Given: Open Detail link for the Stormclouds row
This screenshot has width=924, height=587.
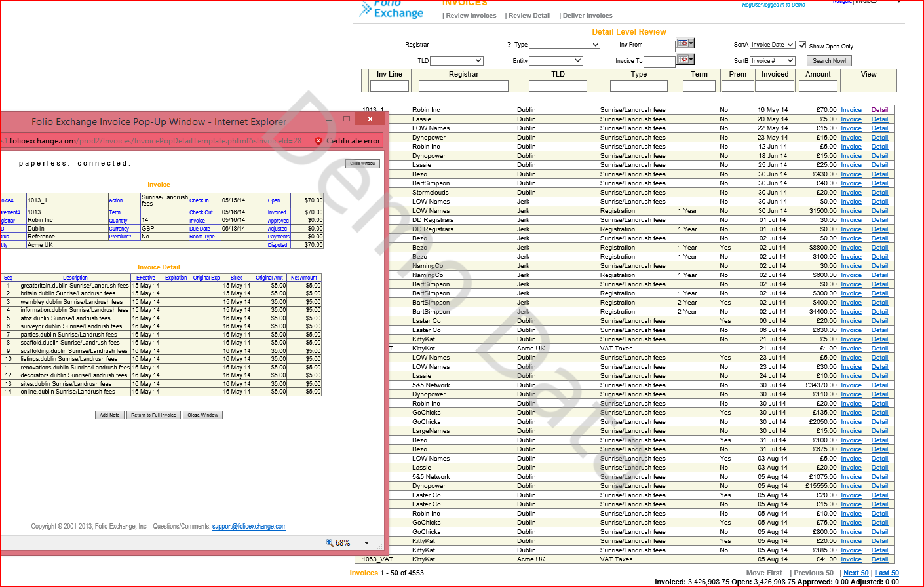Looking at the screenshot, I should [879, 193].
